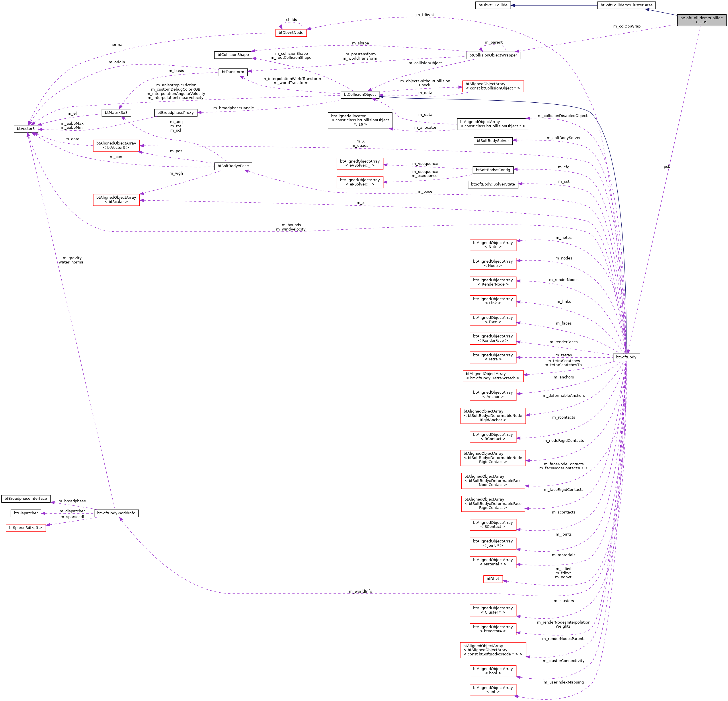Open btAlignedObjectArray btVector4 node
This screenshot has height=701, width=728.
(x=493, y=629)
